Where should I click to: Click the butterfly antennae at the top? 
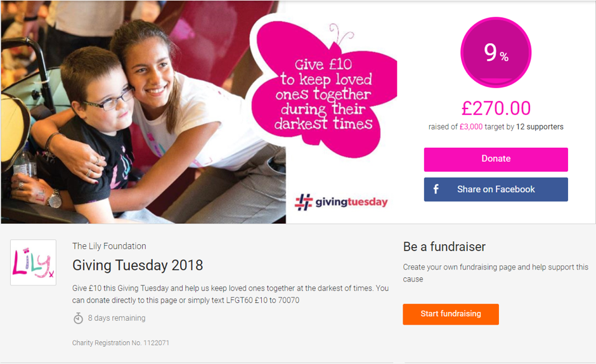click(341, 34)
